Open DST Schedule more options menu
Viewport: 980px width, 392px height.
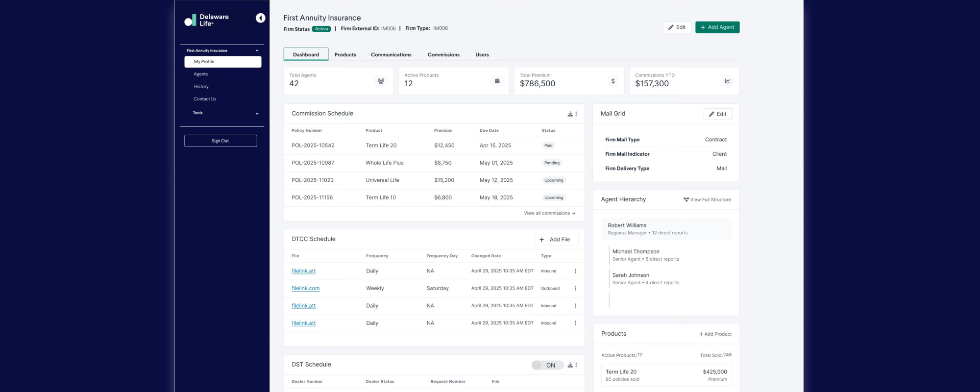(576, 365)
